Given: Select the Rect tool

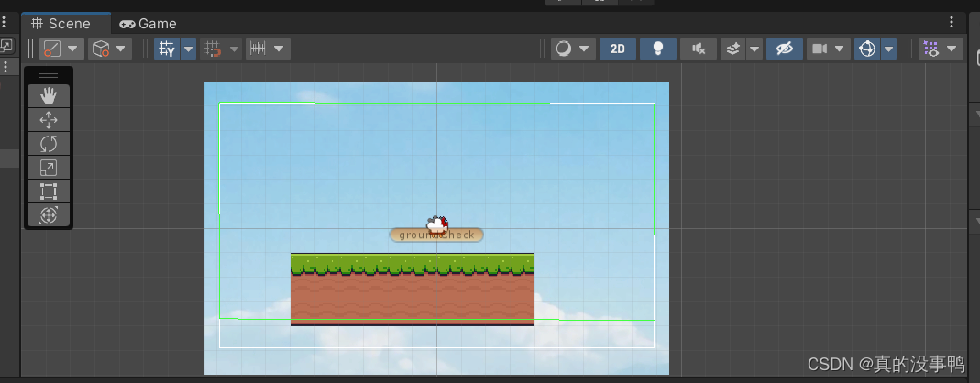Looking at the screenshot, I should [x=48, y=191].
